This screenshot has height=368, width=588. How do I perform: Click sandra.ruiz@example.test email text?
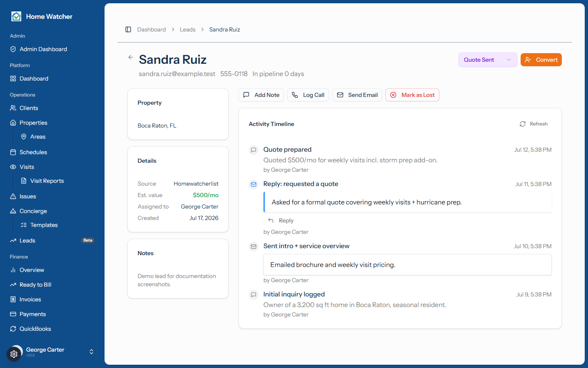click(x=177, y=74)
